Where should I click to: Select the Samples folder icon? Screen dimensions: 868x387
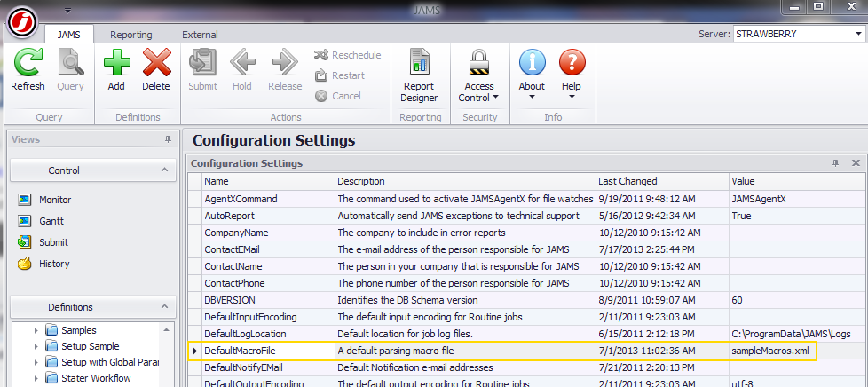click(52, 330)
